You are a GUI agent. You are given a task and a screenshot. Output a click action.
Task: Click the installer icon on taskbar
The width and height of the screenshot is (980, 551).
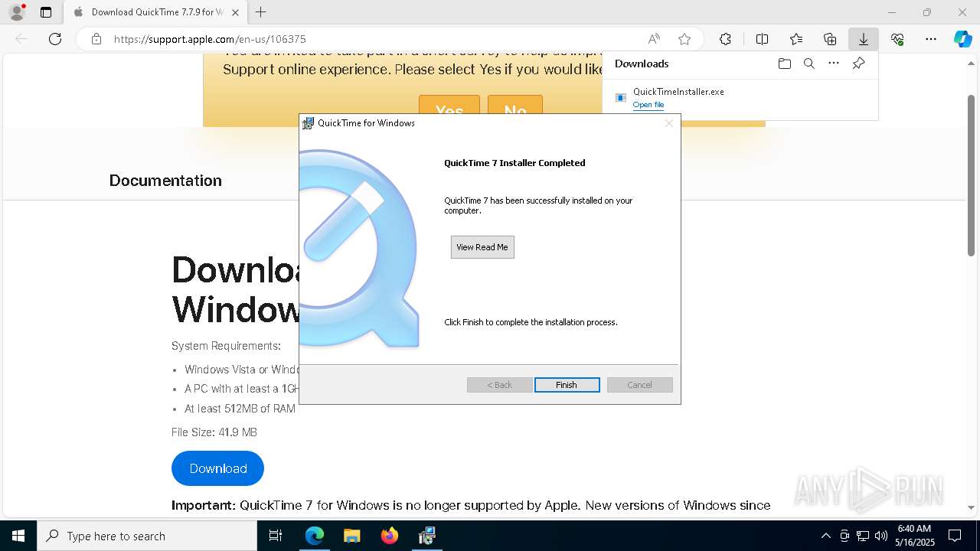[x=426, y=536]
